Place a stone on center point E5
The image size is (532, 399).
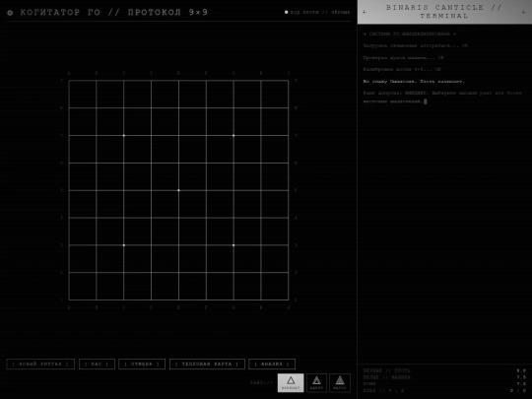178,190
